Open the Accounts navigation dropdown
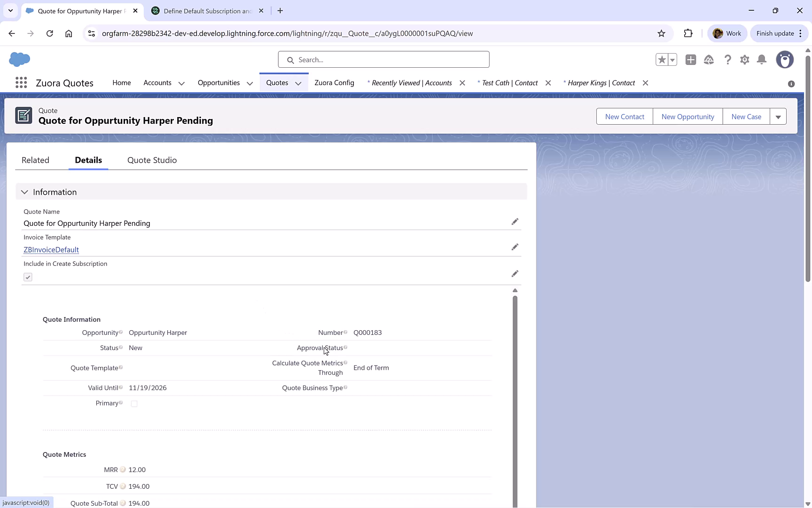This screenshot has height=508, width=812. click(x=181, y=83)
